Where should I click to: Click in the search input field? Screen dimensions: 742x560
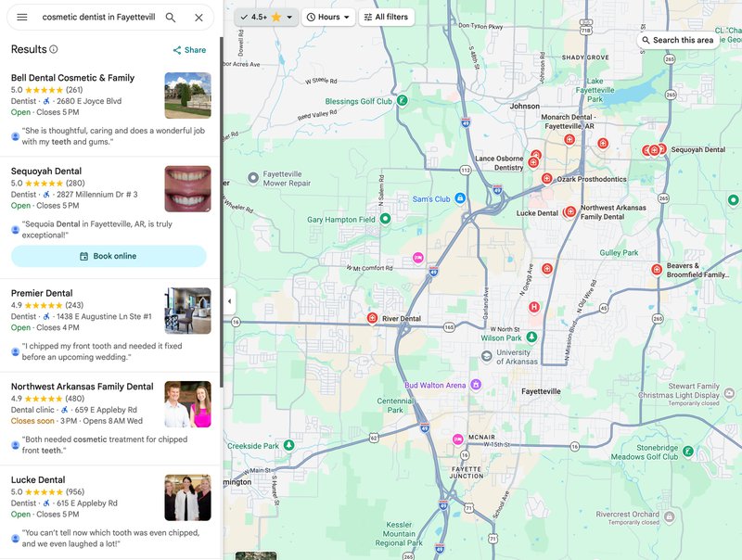(97, 18)
